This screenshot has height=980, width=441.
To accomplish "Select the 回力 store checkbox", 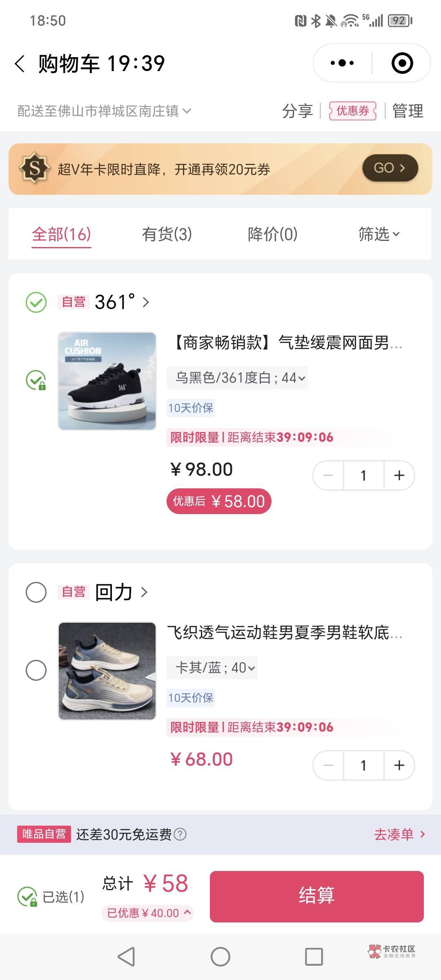I will (x=36, y=592).
